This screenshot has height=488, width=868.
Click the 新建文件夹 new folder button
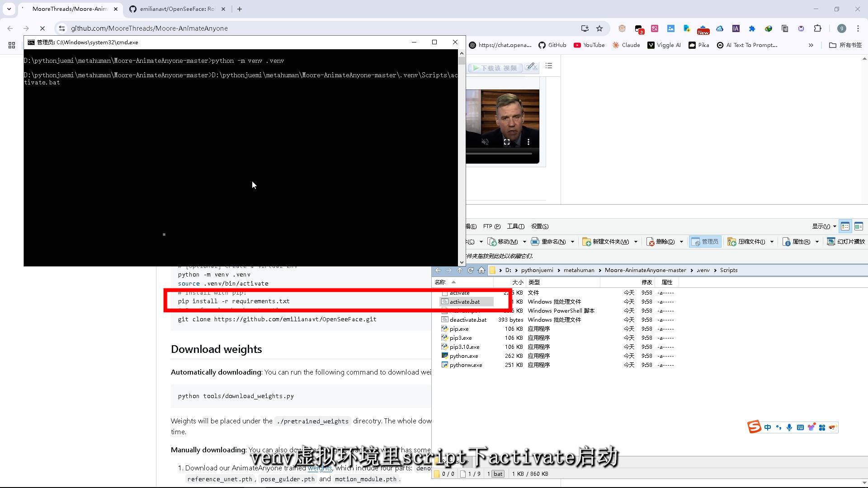pos(606,242)
